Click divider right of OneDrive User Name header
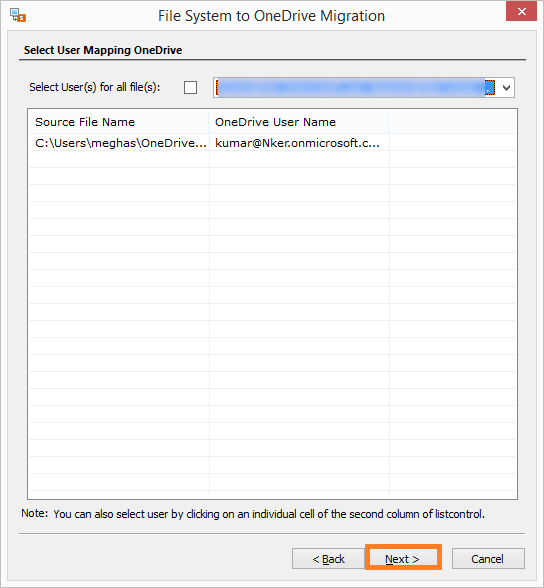 coord(389,122)
